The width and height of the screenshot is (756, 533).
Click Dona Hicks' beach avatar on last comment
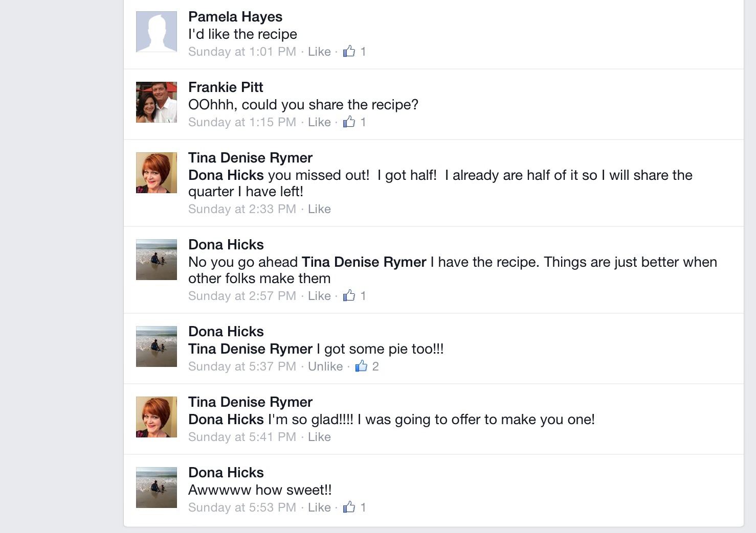click(x=157, y=488)
